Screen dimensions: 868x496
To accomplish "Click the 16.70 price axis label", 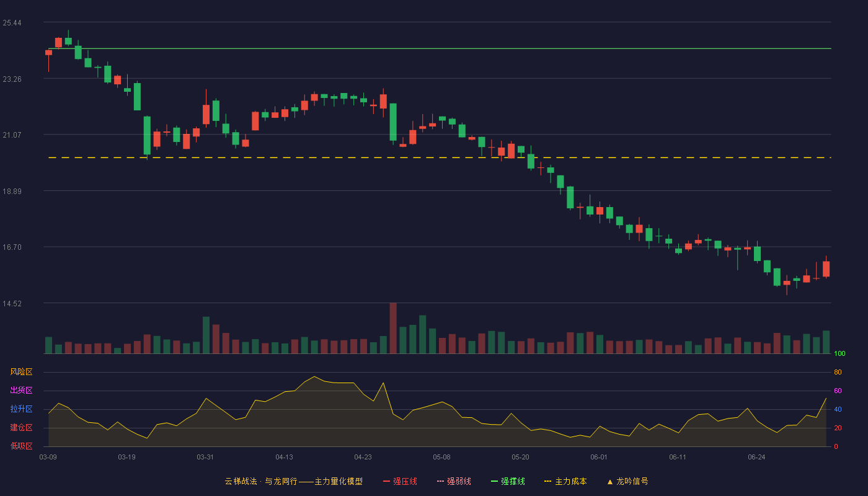I will [x=12, y=247].
